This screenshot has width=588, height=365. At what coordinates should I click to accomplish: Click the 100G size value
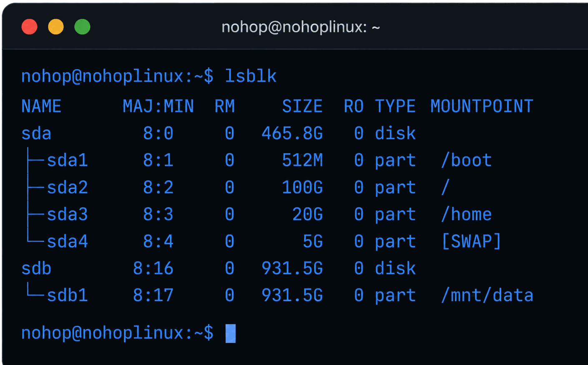click(302, 188)
